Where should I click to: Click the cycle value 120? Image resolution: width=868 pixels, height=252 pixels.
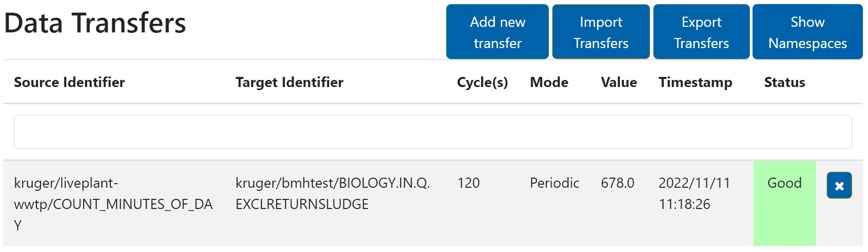tap(468, 183)
